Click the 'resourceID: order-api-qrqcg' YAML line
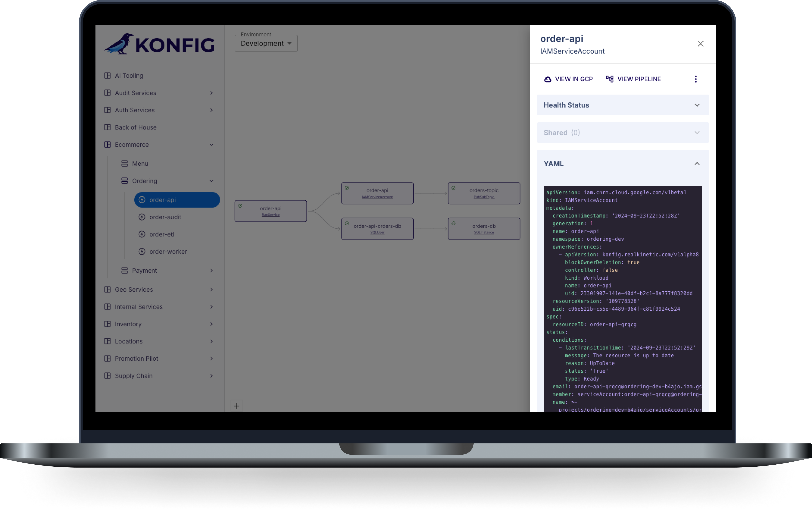The height and width of the screenshot is (512, 812). pos(594,324)
